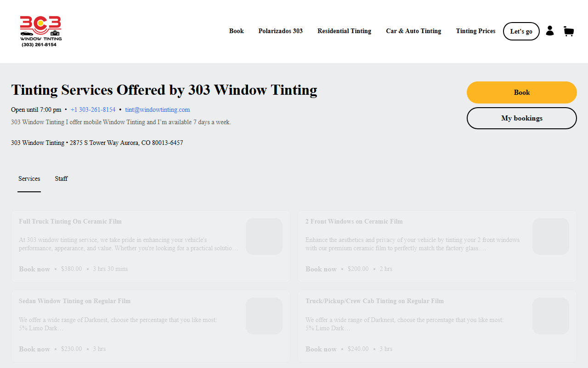Book now for Truck/Pickup/Crew Cab $240.00
The height and width of the screenshot is (368, 588).
321,349
